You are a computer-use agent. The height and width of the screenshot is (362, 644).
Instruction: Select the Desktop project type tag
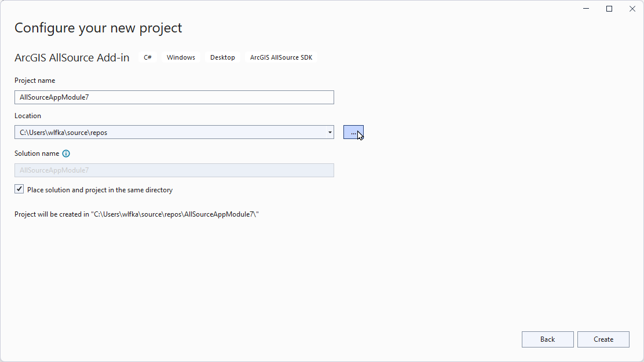[x=222, y=57]
